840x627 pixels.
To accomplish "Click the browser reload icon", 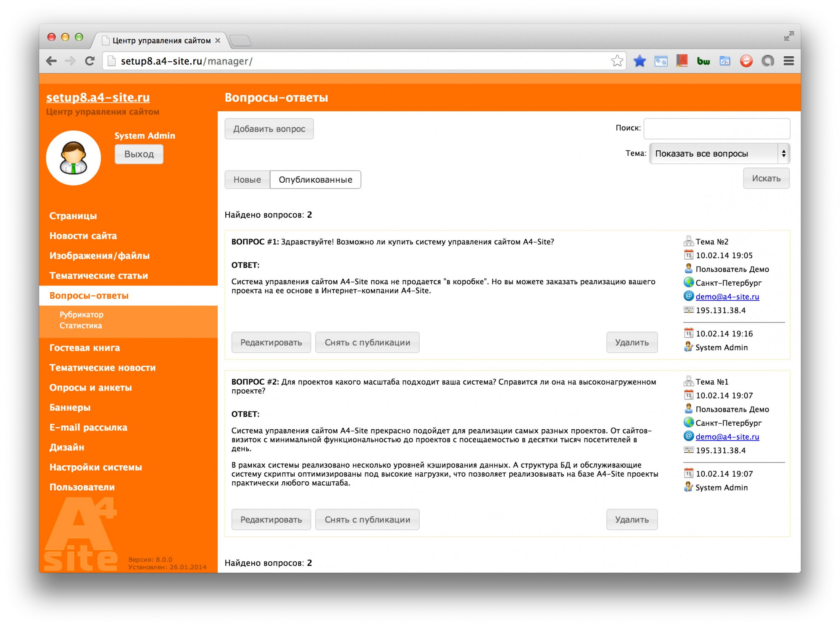I will click(x=90, y=61).
